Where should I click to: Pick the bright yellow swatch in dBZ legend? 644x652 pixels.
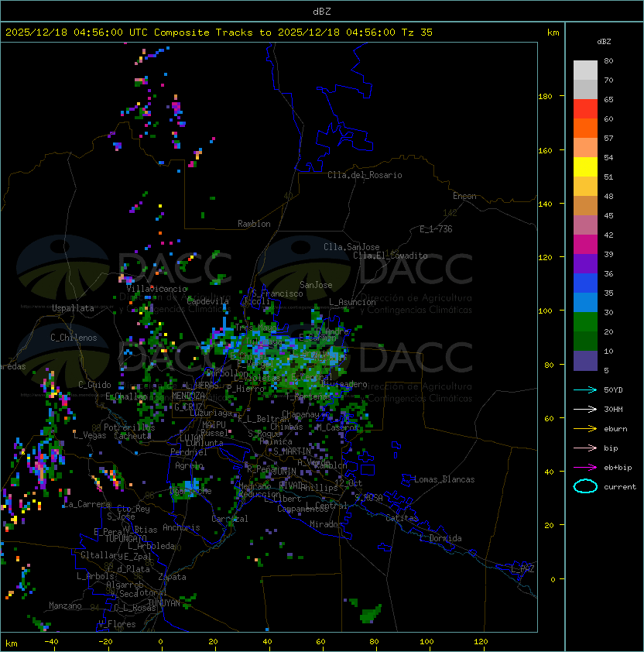tap(585, 166)
